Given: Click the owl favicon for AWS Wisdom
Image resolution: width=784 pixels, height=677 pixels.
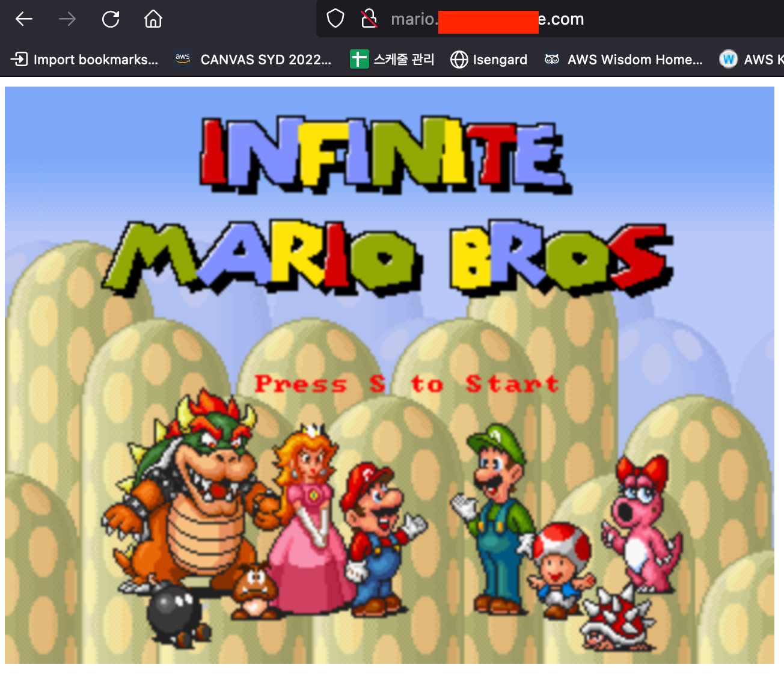Looking at the screenshot, I should (x=552, y=59).
